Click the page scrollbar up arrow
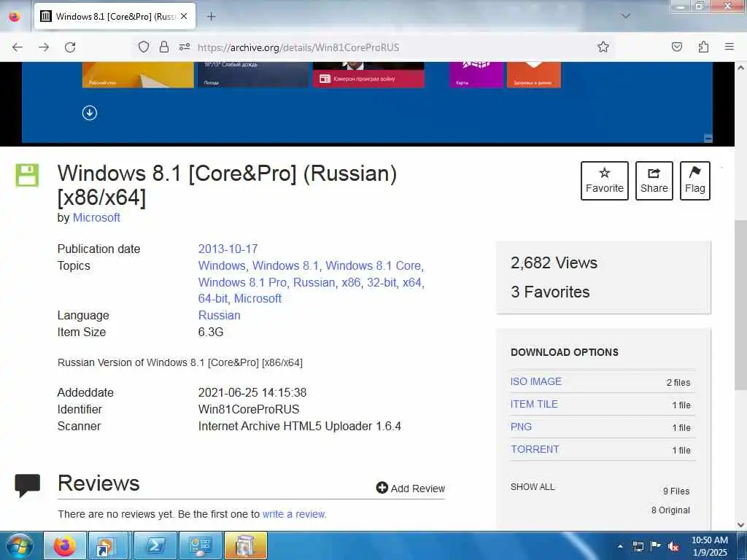This screenshot has height=560, width=747. (x=741, y=68)
